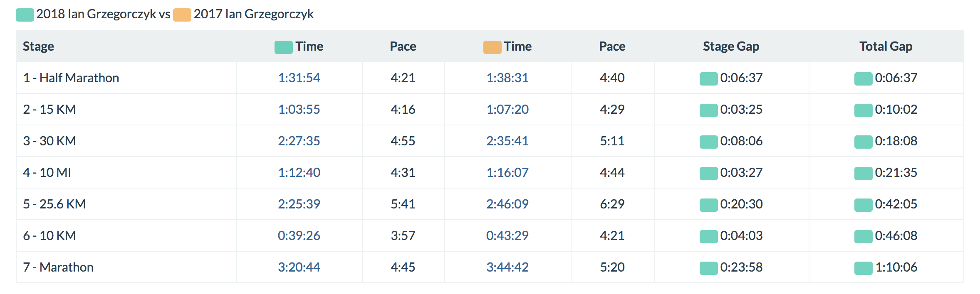980x294 pixels.
Task: Click the Stage Gap column header
Action: point(731,47)
